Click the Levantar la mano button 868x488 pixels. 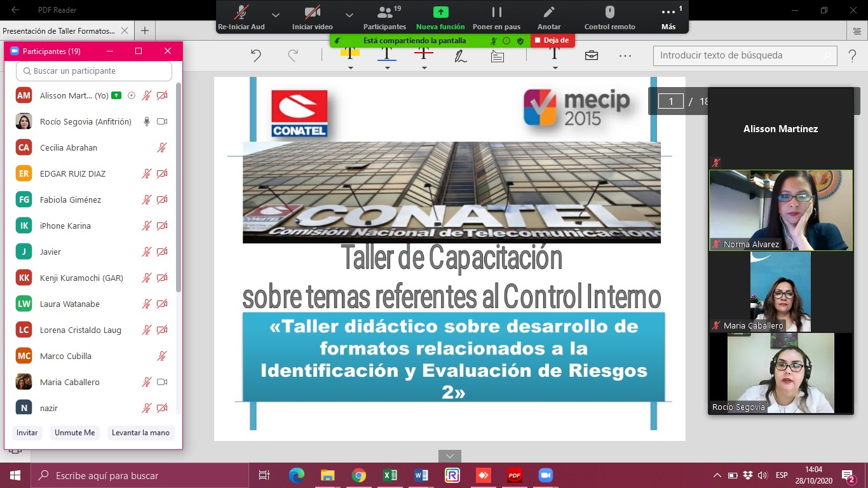(x=140, y=433)
